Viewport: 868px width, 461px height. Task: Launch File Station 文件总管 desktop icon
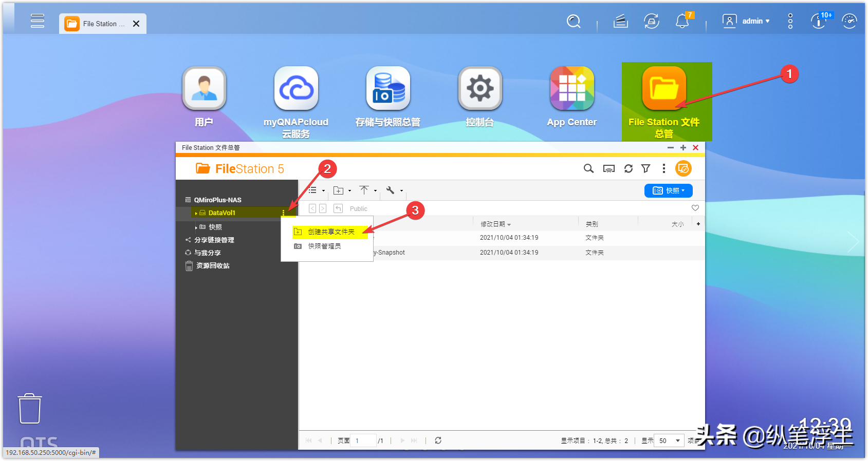(x=664, y=102)
